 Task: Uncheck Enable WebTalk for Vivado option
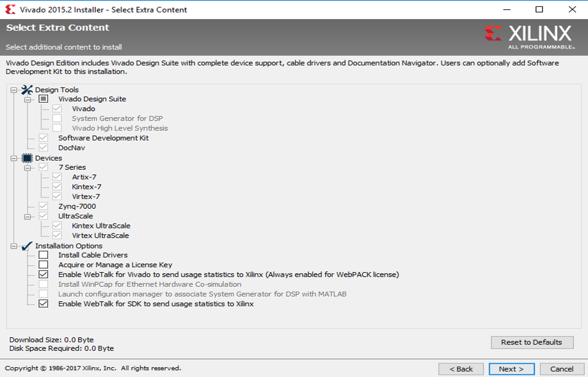point(44,275)
